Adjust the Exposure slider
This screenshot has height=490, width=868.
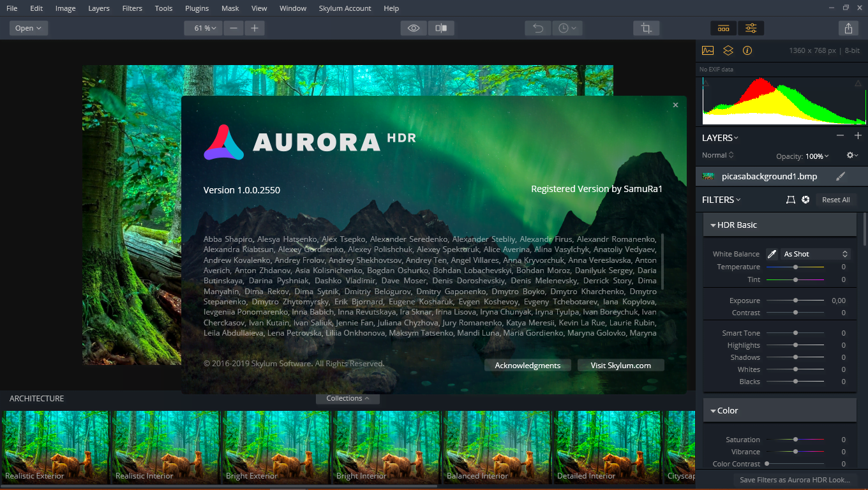click(795, 300)
